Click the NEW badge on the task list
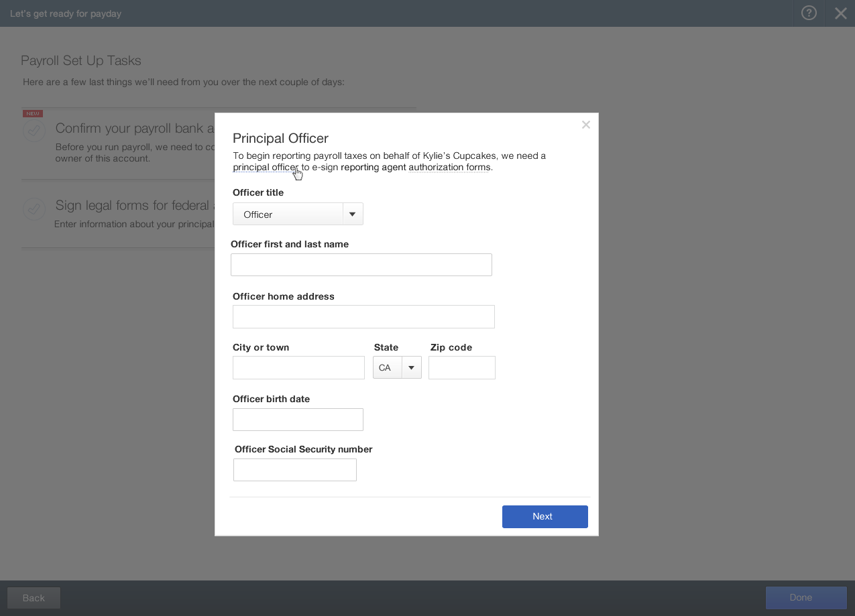 (x=32, y=113)
